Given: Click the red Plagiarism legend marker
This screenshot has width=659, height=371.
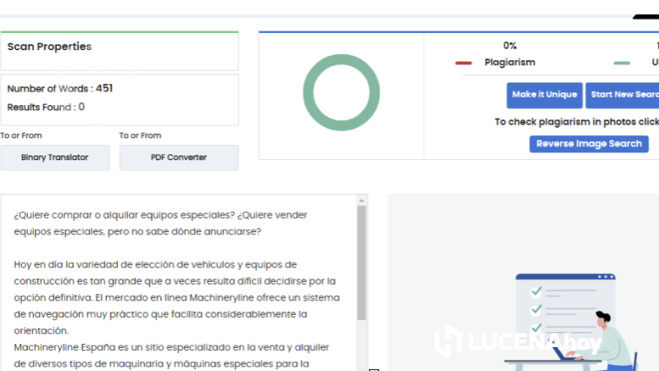Looking at the screenshot, I should tap(464, 63).
